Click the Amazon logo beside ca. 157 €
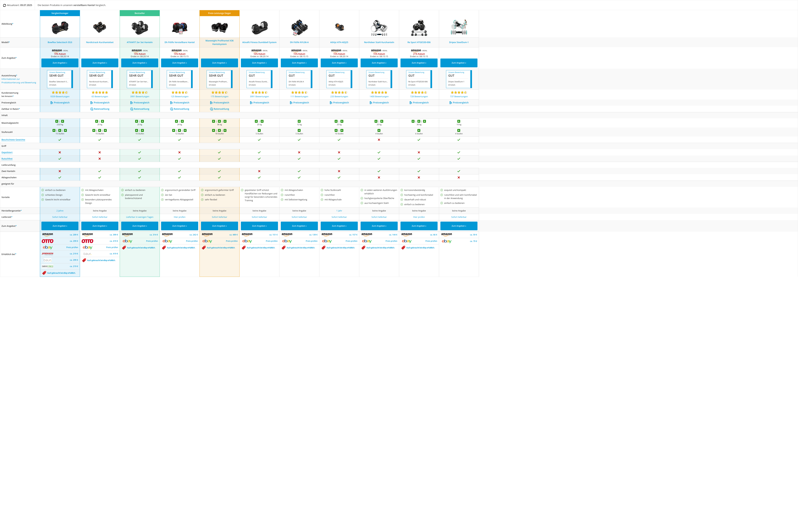798x532 pixels. [327, 234]
